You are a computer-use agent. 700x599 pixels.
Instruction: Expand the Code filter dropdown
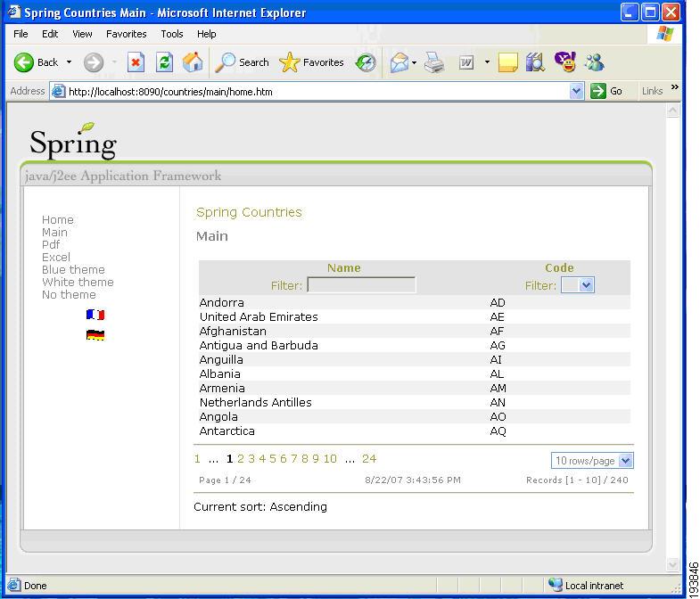(586, 285)
